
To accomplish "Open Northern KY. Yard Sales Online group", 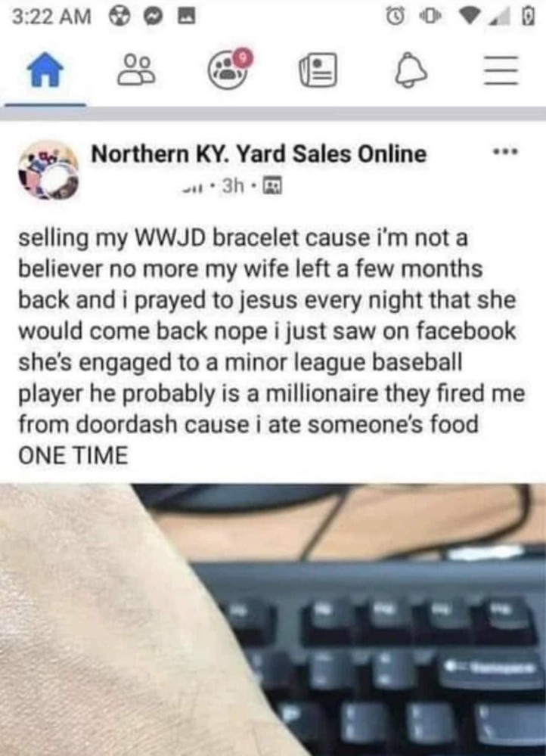I will point(259,154).
